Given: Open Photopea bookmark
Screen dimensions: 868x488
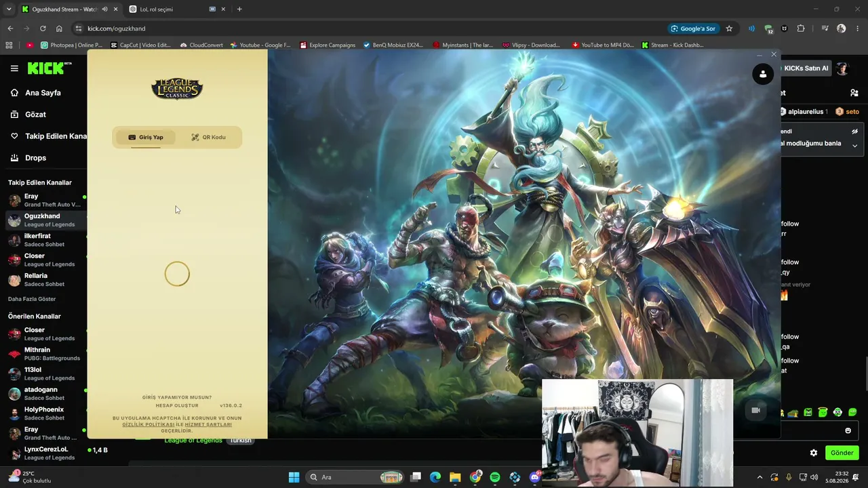Looking at the screenshot, I should pos(71,45).
